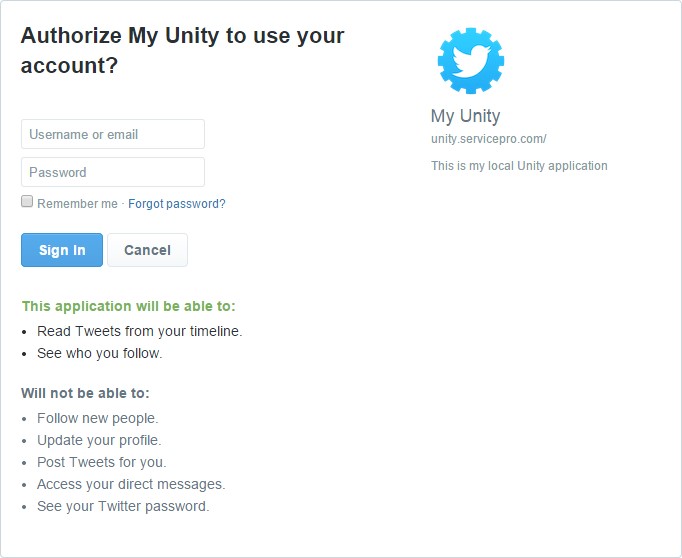Select 'Read Tweets from your timeline' item
Viewport: 682px width, 558px height.
pos(140,331)
